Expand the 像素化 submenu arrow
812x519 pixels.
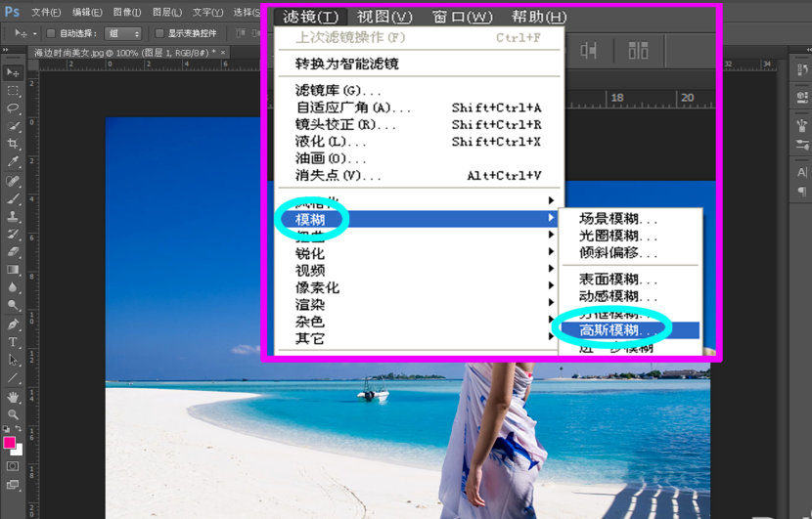tap(551, 285)
